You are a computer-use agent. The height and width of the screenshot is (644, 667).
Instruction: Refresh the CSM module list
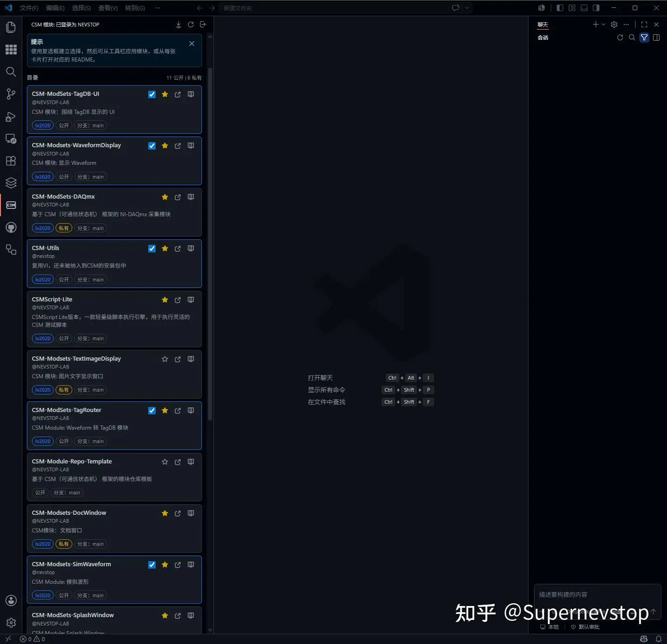(190, 25)
